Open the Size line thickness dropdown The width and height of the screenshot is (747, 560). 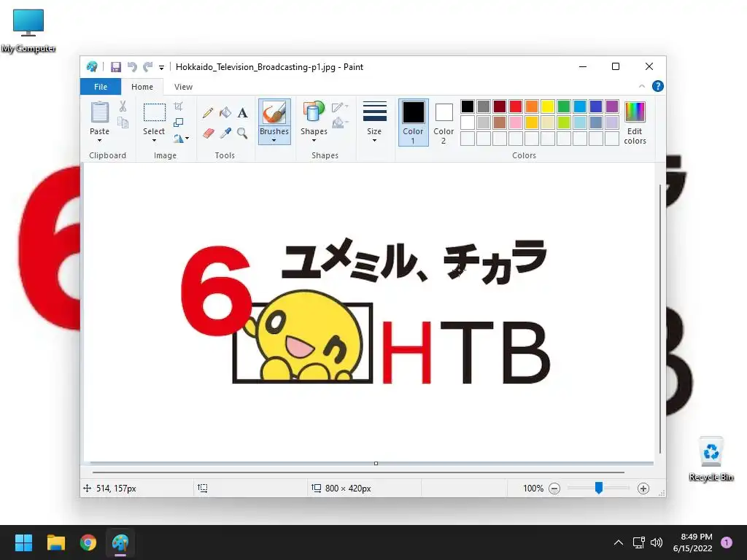coord(374,122)
